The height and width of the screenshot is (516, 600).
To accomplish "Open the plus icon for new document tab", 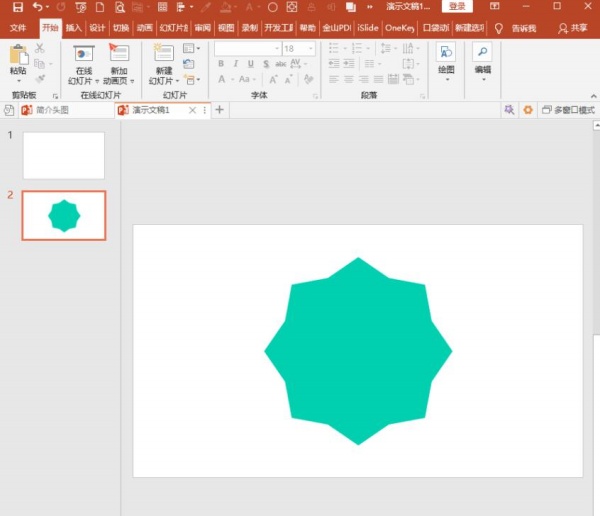I will tap(220, 110).
